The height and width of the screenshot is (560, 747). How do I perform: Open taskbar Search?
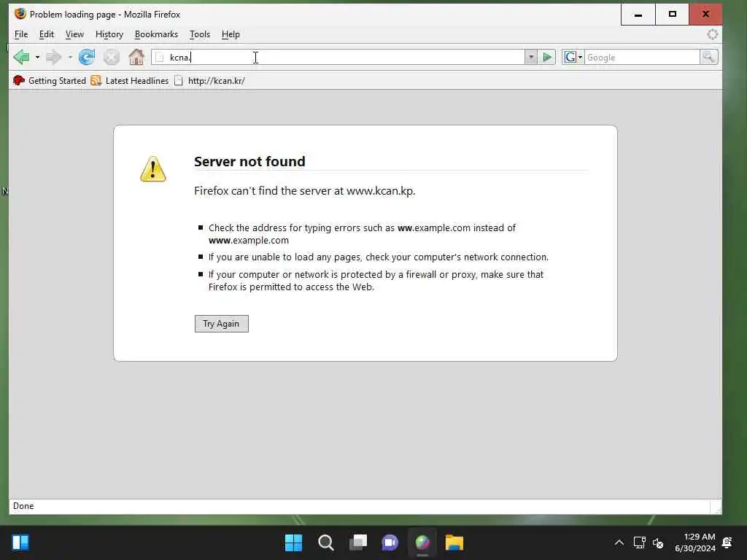[326, 542]
